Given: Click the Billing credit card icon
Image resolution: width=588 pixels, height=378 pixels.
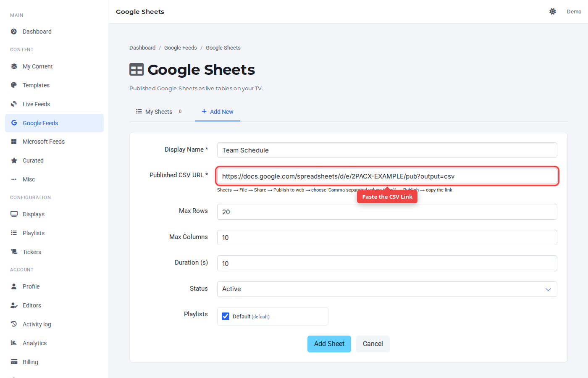Looking at the screenshot, I should [x=14, y=362].
